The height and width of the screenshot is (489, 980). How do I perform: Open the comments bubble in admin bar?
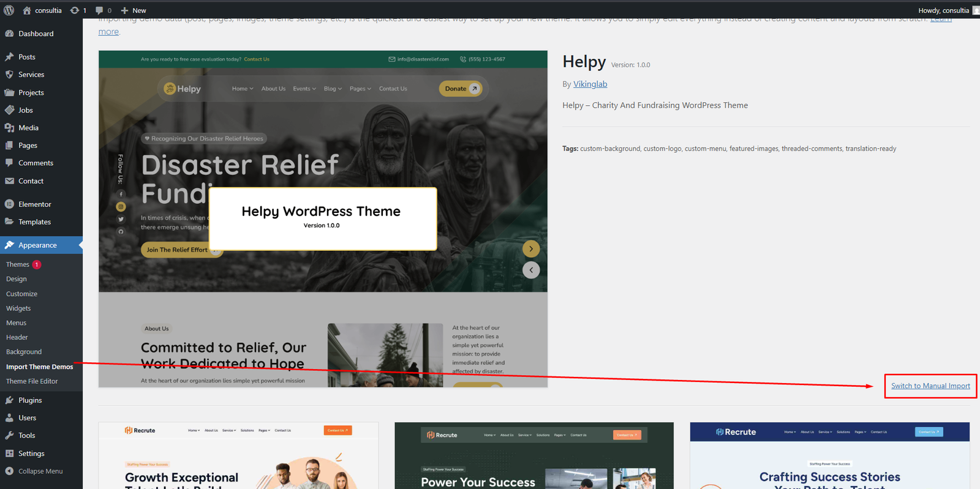104,10
